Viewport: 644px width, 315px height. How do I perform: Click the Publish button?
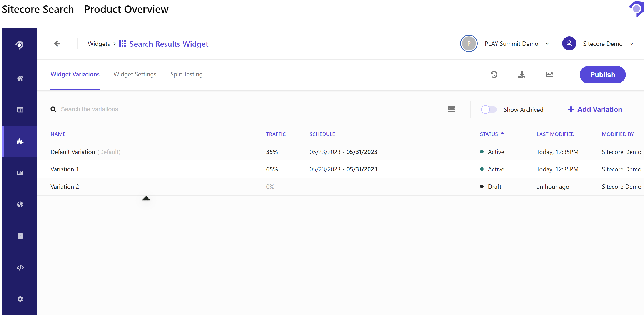point(602,75)
